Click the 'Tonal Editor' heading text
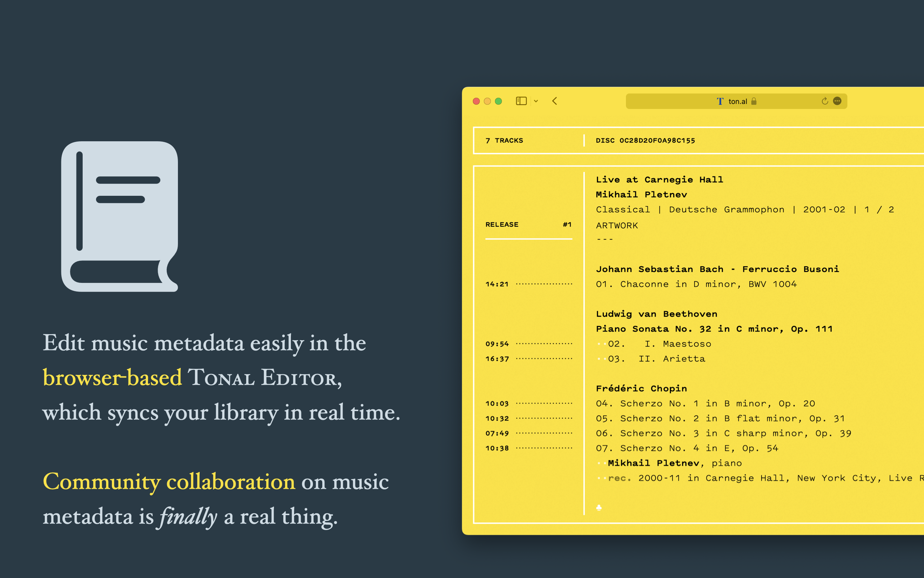The height and width of the screenshot is (578, 924). [x=264, y=378]
